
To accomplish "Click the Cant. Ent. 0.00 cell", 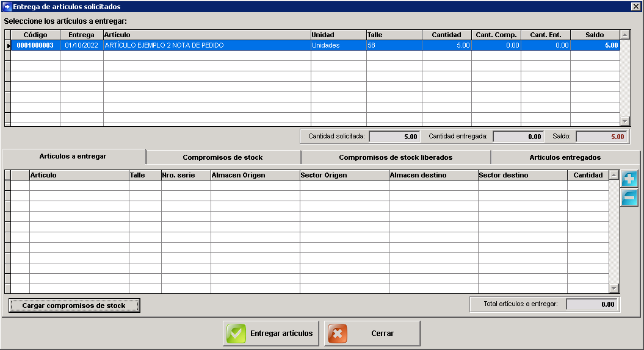I will click(546, 45).
